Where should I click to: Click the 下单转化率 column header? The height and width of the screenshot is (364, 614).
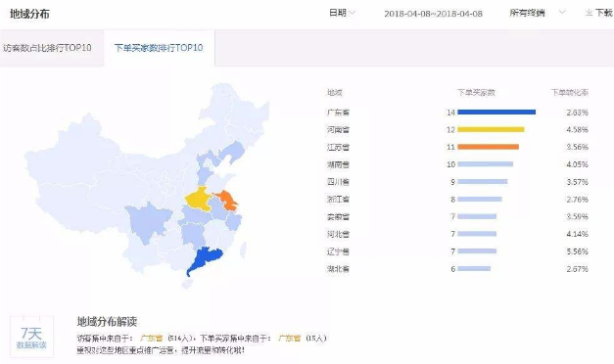coord(569,92)
